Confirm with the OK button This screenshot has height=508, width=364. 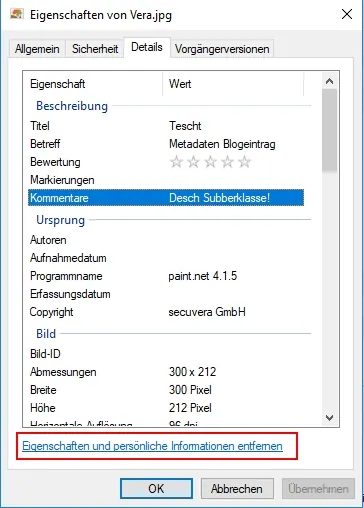(156, 489)
